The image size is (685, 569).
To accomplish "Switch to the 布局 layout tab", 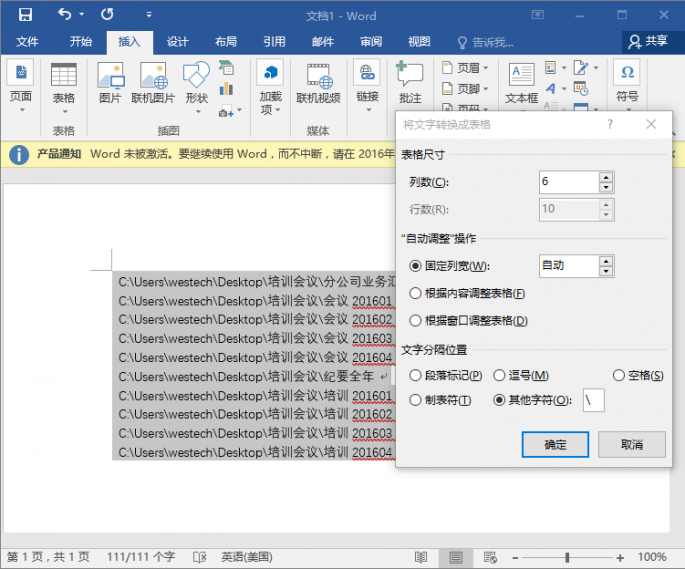I will coord(226,42).
